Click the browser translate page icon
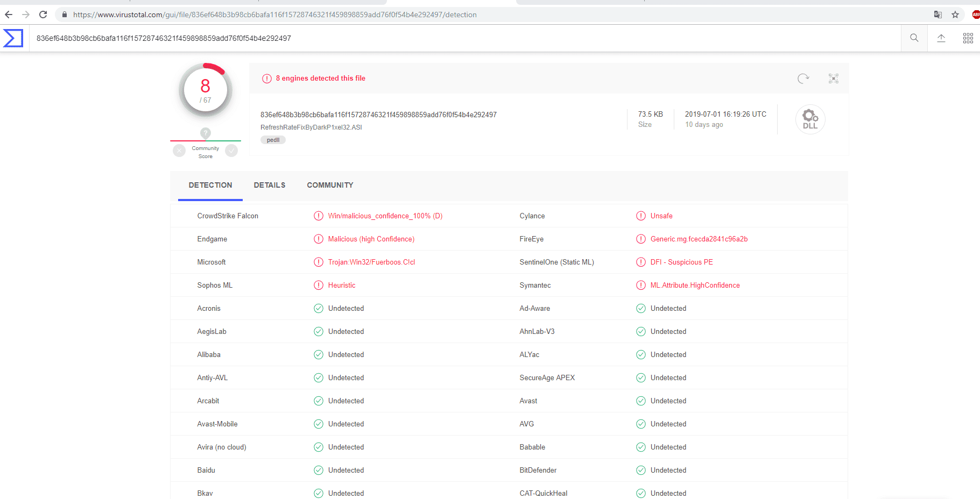 tap(938, 15)
